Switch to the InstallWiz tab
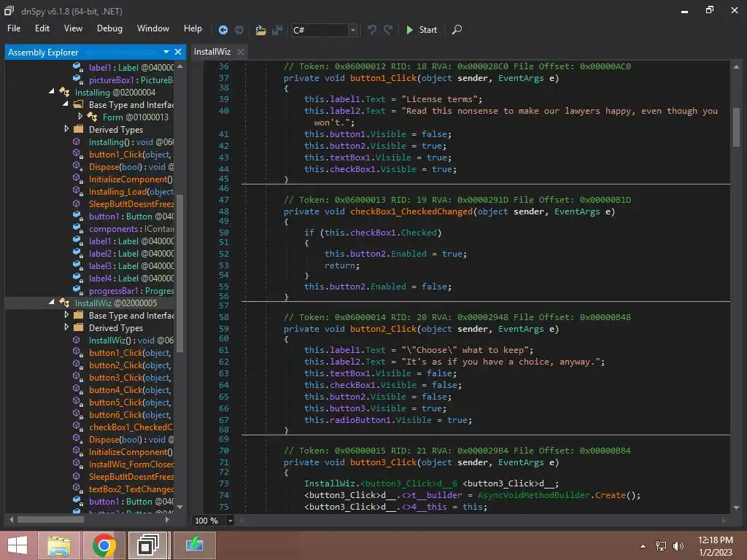This screenshot has width=747, height=560. (x=212, y=52)
